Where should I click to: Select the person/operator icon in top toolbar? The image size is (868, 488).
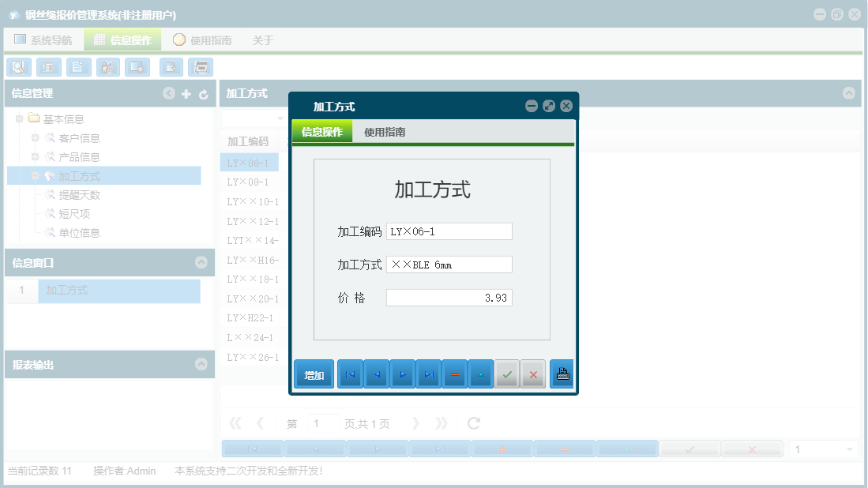pyautogui.click(x=107, y=67)
